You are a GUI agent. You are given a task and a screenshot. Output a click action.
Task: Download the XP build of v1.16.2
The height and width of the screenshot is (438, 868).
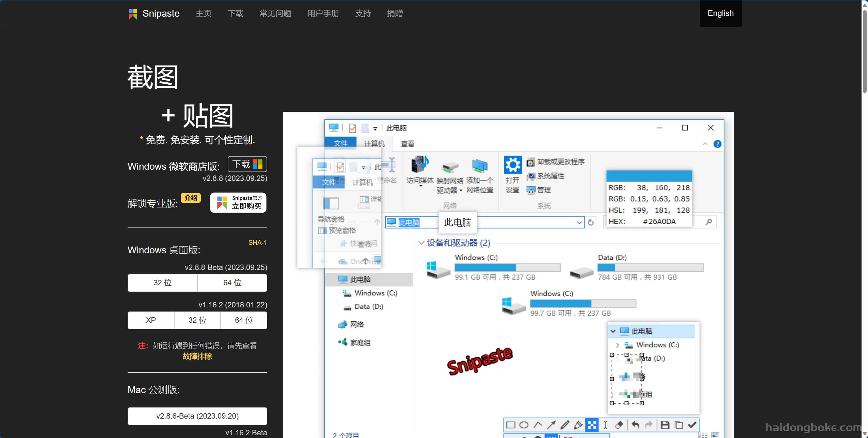[151, 320]
